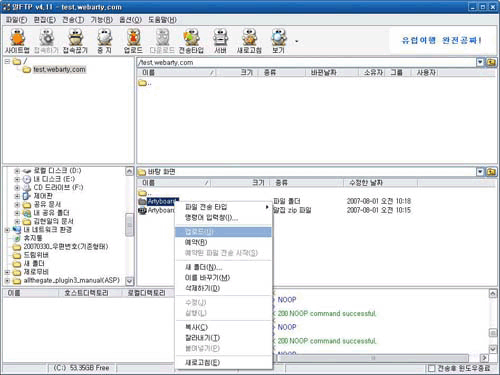Open the remote path dropdown for /test.webarty.com

[480, 62]
